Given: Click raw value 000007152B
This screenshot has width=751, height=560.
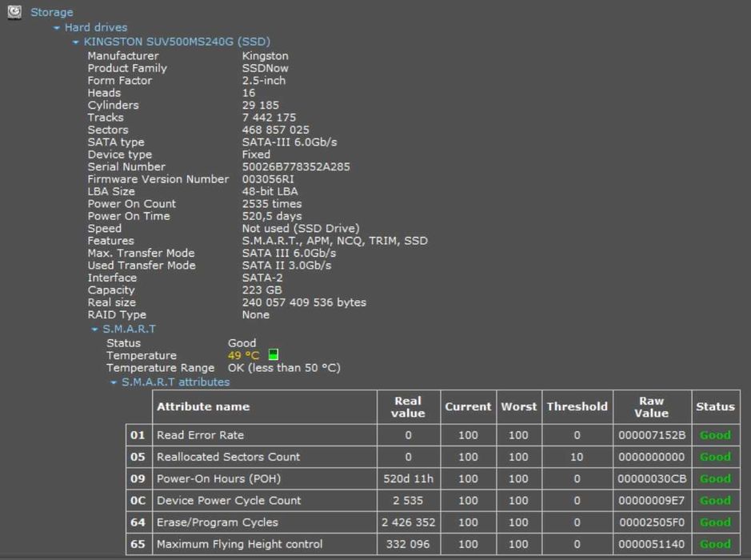Looking at the screenshot, I should click(652, 435).
